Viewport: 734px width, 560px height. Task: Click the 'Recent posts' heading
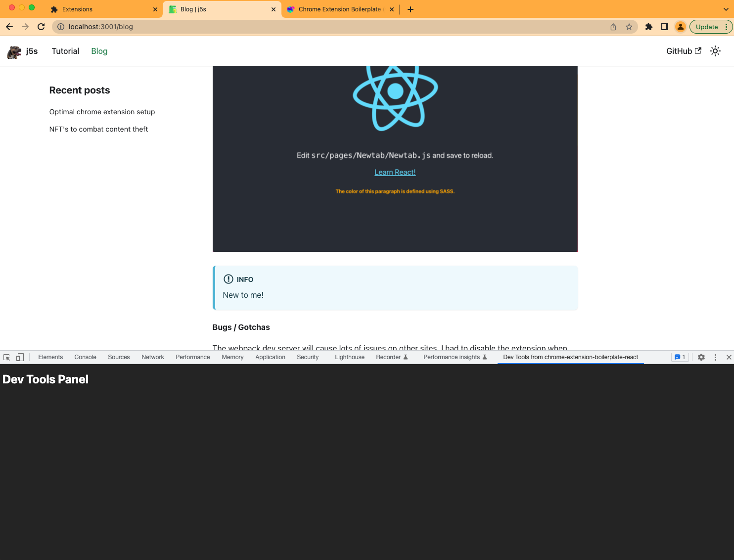[x=80, y=90]
